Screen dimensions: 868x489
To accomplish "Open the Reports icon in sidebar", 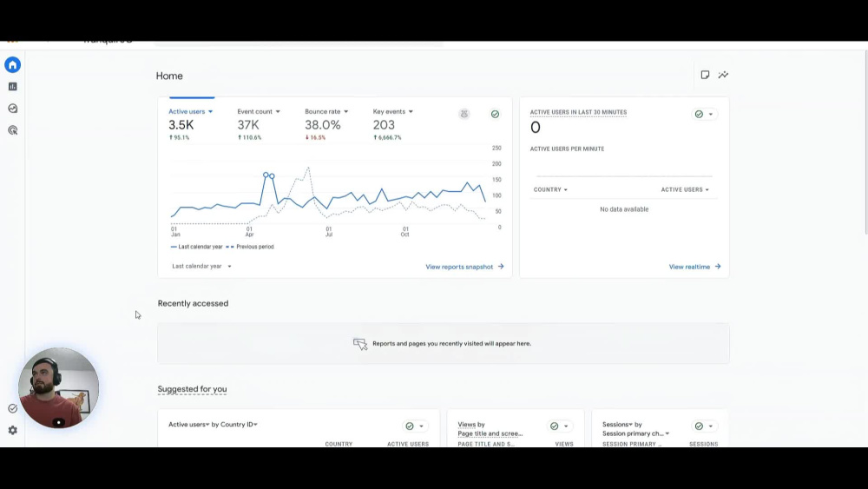I will tap(13, 86).
